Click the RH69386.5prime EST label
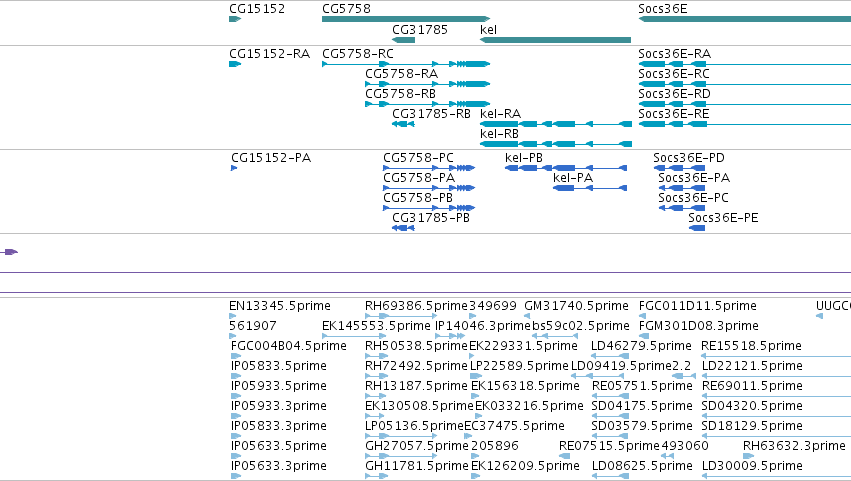The width and height of the screenshot is (851, 481). [416, 306]
